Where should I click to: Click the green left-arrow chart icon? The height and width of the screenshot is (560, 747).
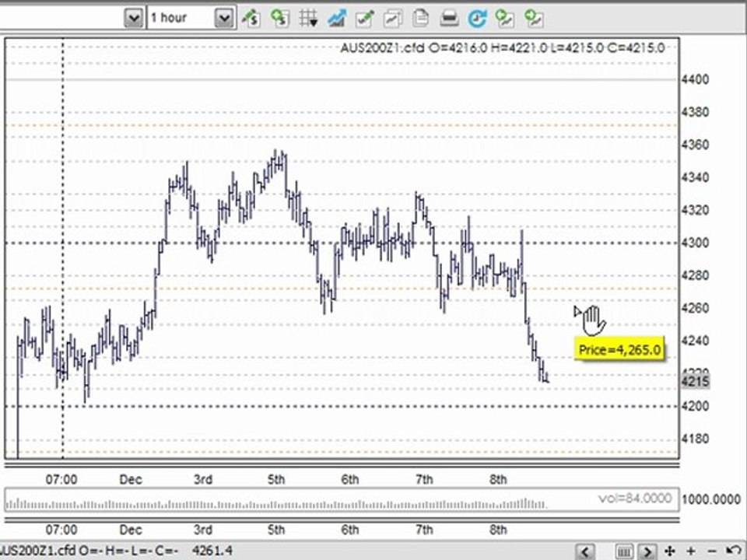505,18
